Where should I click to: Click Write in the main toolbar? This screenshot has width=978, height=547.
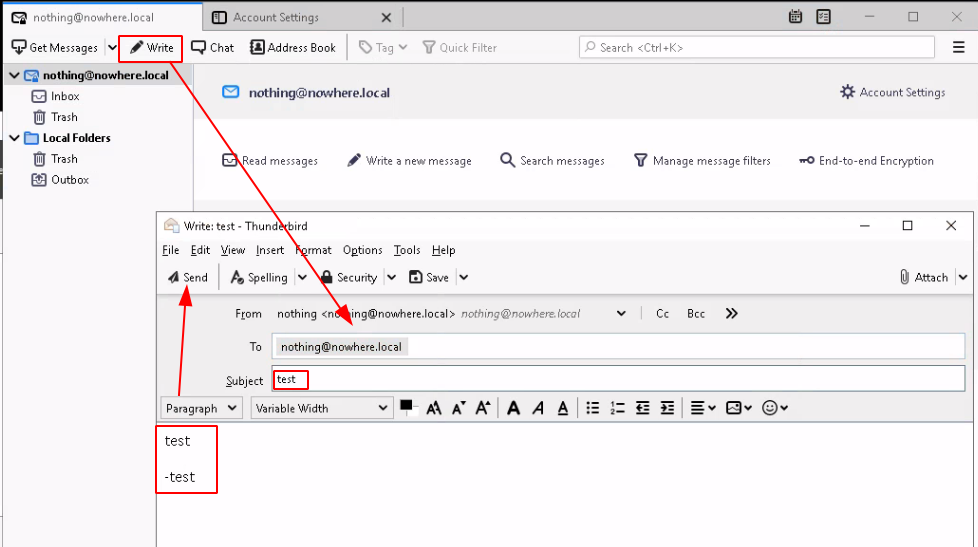point(152,47)
